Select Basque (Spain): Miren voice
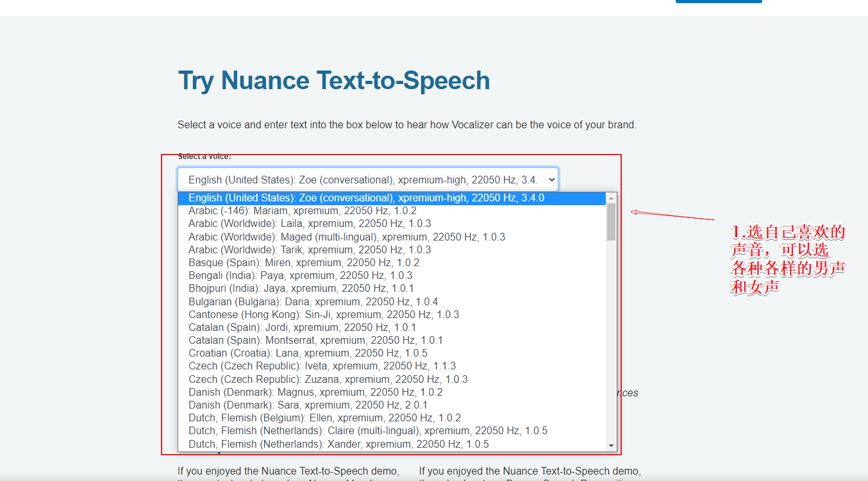 point(392,263)
